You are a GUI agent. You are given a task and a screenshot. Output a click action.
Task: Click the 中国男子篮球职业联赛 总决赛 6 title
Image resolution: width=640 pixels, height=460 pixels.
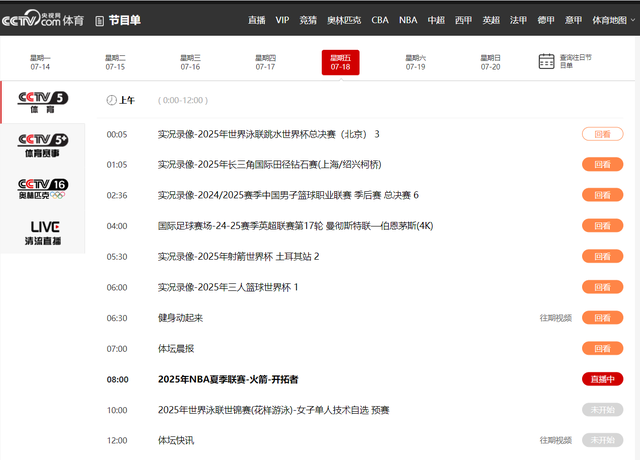pos(288,195)
